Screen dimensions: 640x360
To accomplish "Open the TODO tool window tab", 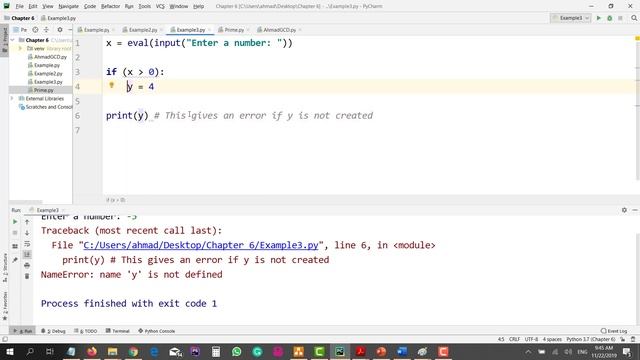I will point(86,331).
